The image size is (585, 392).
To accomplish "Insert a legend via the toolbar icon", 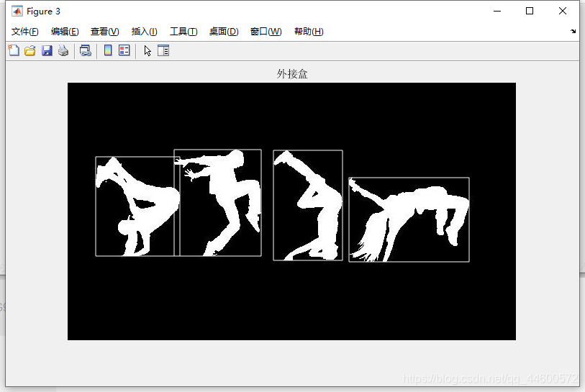I will pos(124,50).
